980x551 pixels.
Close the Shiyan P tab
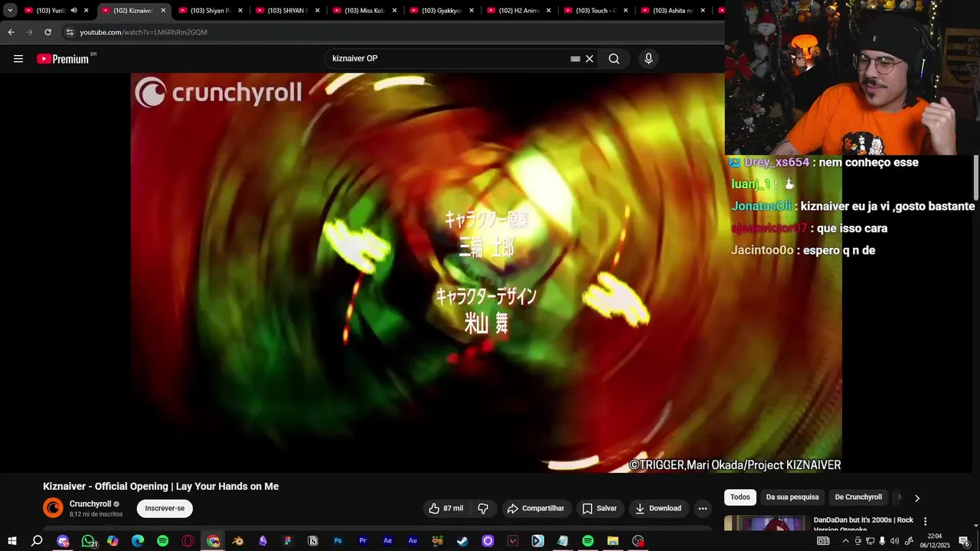click(x=240, y=11)
